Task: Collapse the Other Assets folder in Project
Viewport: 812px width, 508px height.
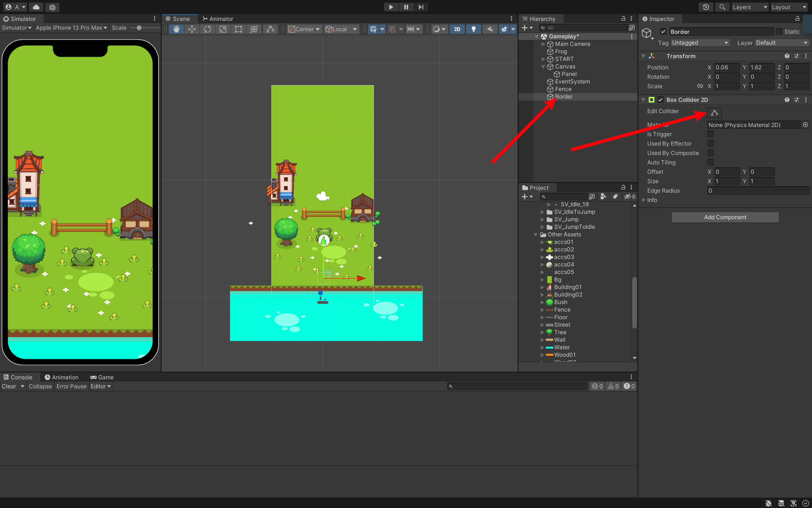Action: pos(536,234)
